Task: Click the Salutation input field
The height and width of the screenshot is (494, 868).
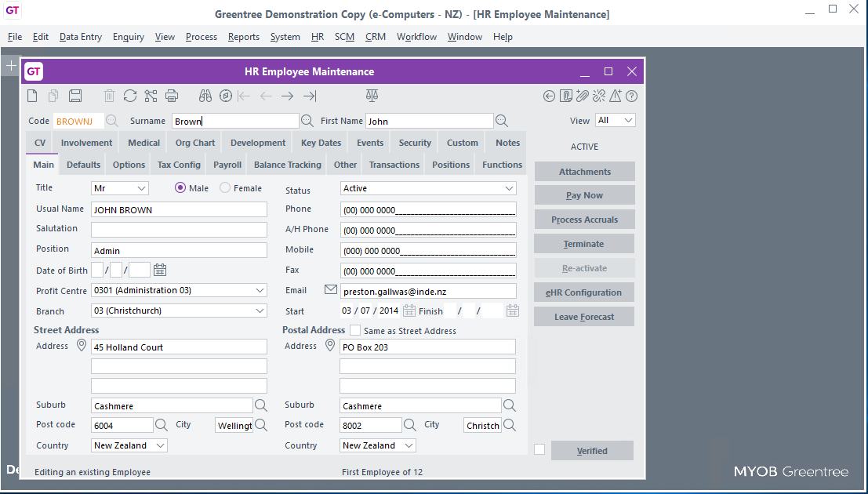Action: [x=179, y=229]
